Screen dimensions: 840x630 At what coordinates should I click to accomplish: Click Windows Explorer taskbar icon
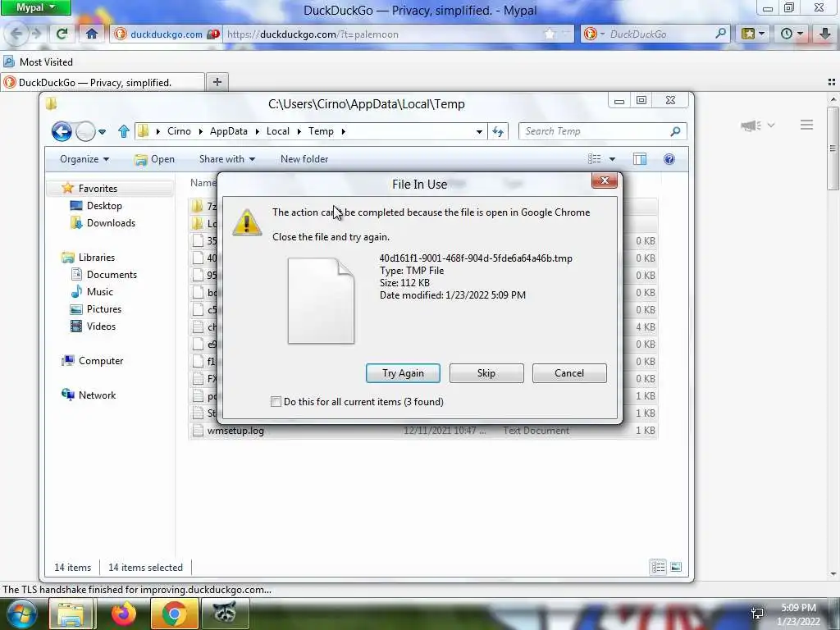(x=72, y=614)
